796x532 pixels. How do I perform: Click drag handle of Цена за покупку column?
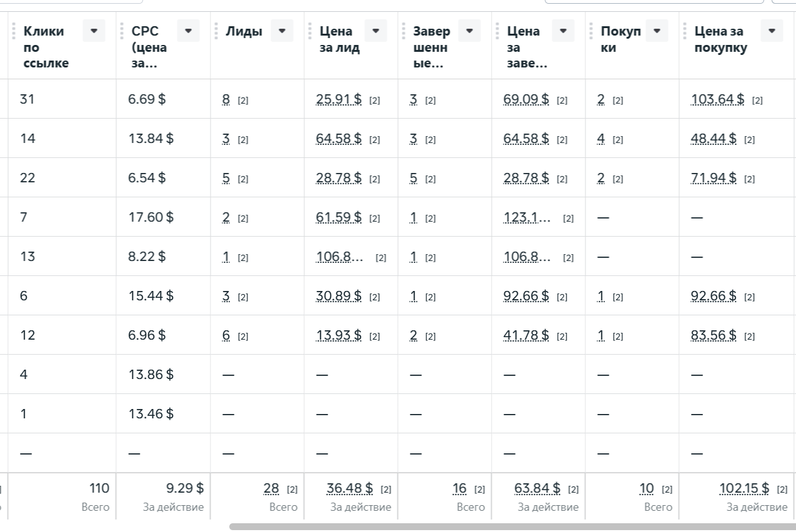click(x=685, y=31)
